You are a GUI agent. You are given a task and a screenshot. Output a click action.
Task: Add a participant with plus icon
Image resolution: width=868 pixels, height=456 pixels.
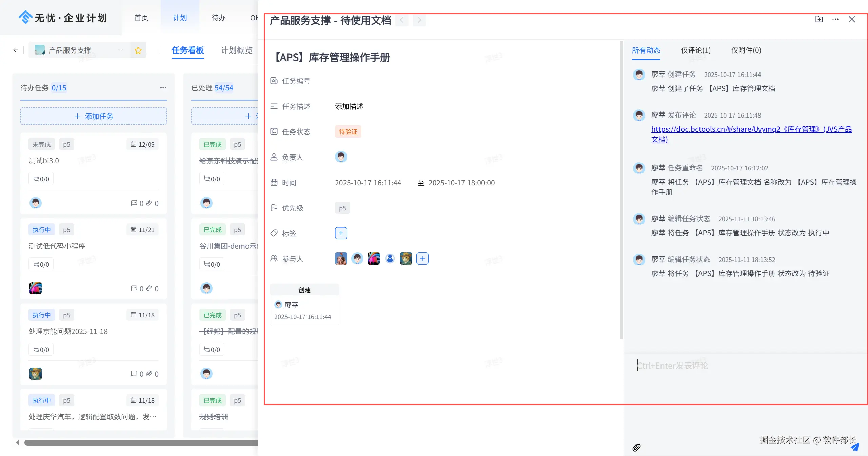pyautogui.click(x=422, y=258)
